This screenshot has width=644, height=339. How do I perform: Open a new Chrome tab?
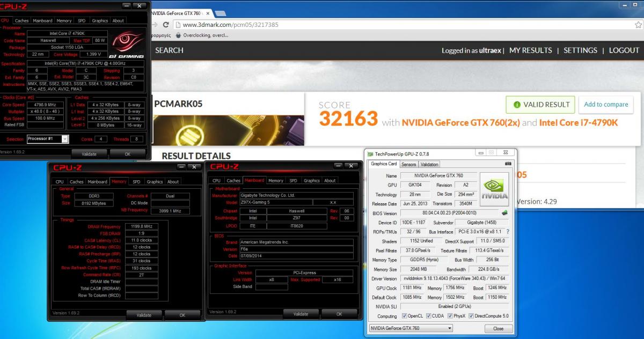coord(221,13)
